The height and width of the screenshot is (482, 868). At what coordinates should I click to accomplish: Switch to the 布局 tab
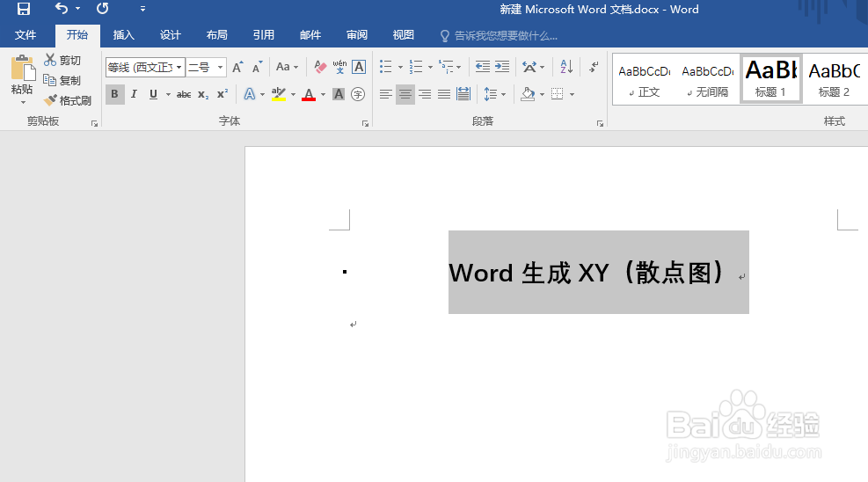tap(216, 35)
